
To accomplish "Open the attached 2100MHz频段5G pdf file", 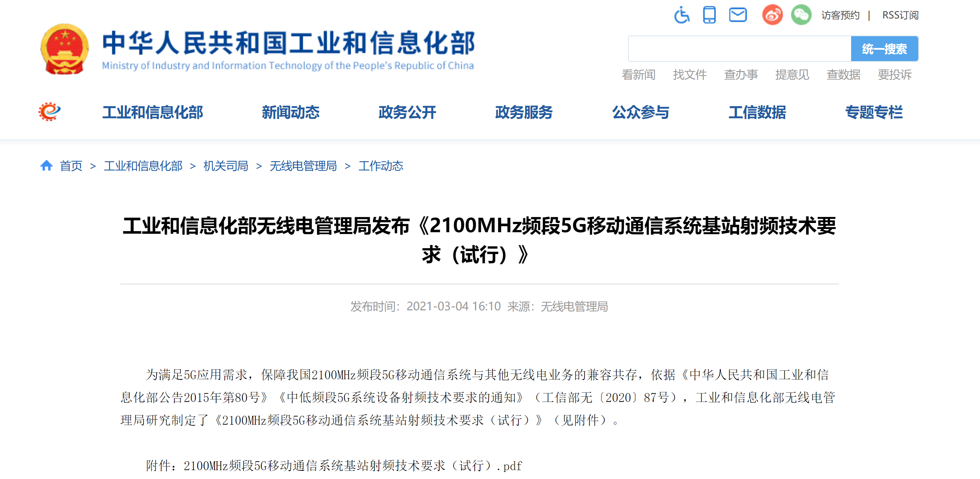I will click(334, 466).
